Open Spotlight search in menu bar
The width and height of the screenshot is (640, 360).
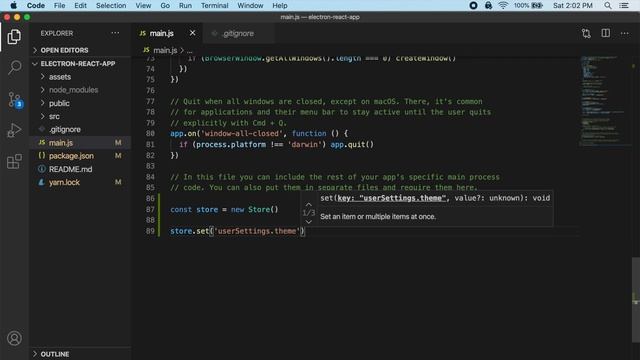608,5
